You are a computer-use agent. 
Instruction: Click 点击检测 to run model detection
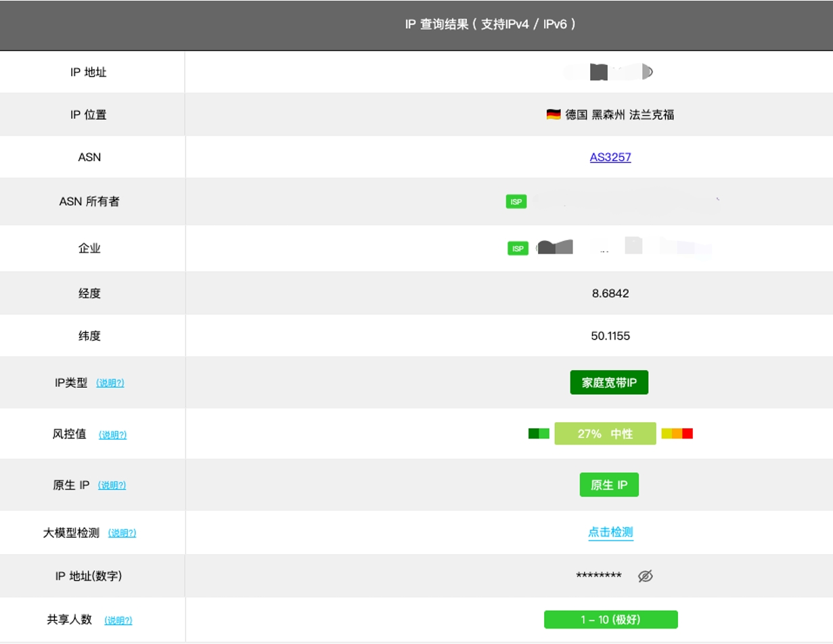click(x=610, y=532)
